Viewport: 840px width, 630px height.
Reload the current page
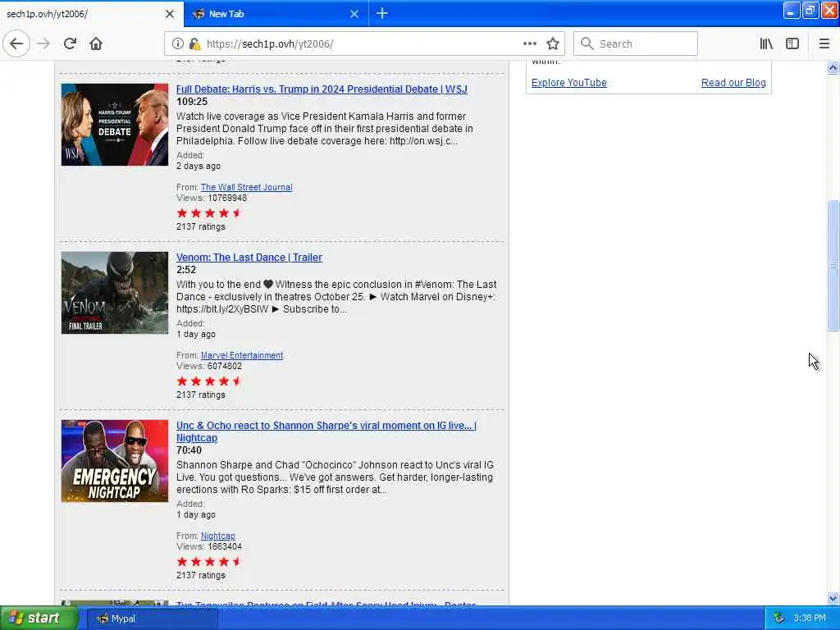[70, 43]
